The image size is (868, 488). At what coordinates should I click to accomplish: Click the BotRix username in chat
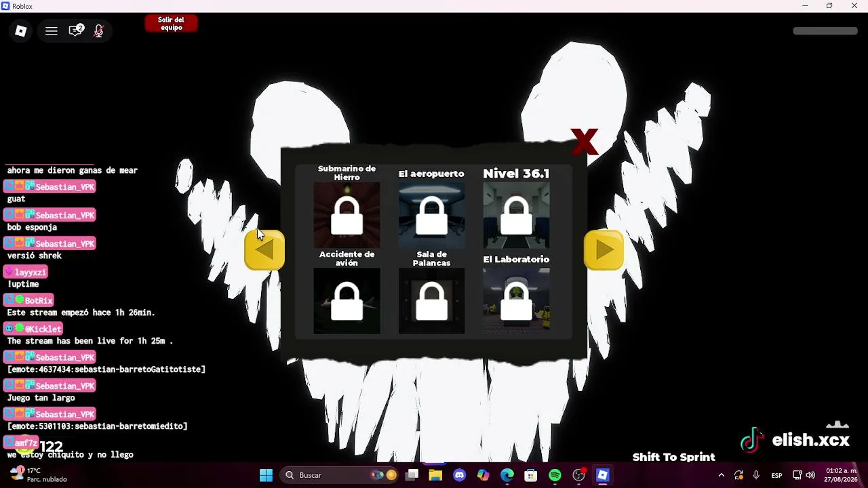click(39, 301)
